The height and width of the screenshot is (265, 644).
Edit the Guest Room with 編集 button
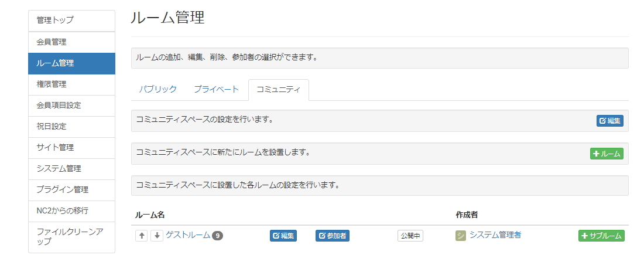tap(283, 236)
